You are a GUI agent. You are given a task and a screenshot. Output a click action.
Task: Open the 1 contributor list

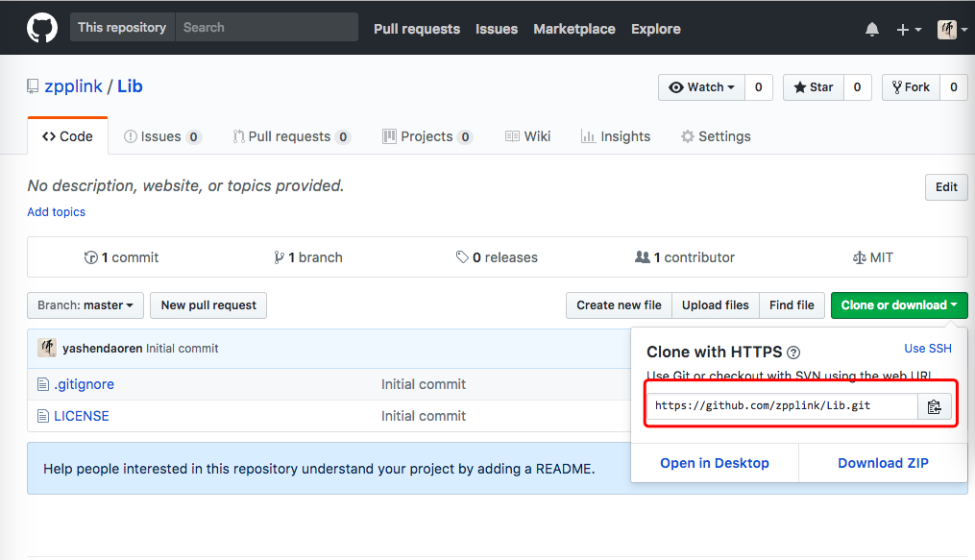(685, 257)
